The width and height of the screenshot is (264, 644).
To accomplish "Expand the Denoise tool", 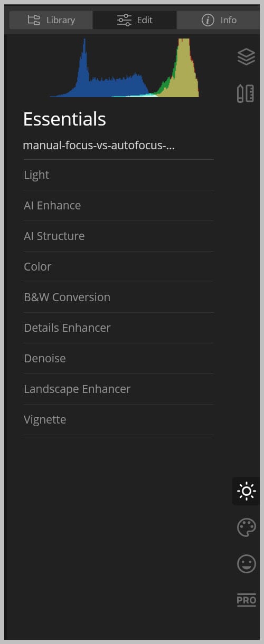I will click(x=119, y=359).
